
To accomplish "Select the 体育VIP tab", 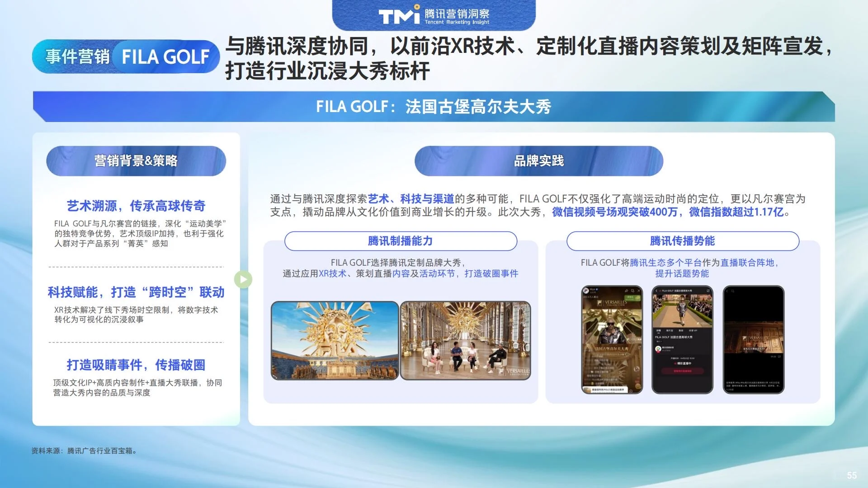I will click(x=694, y=330).
